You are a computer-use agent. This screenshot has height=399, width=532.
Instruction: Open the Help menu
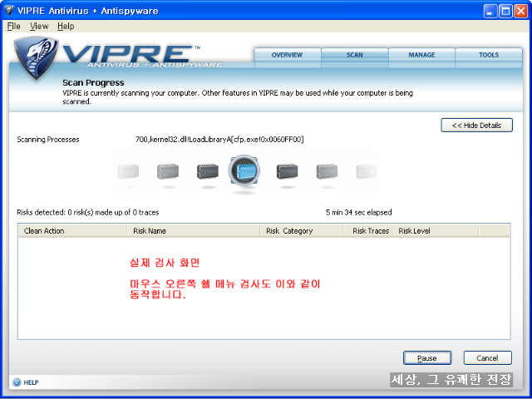point(66,26)
